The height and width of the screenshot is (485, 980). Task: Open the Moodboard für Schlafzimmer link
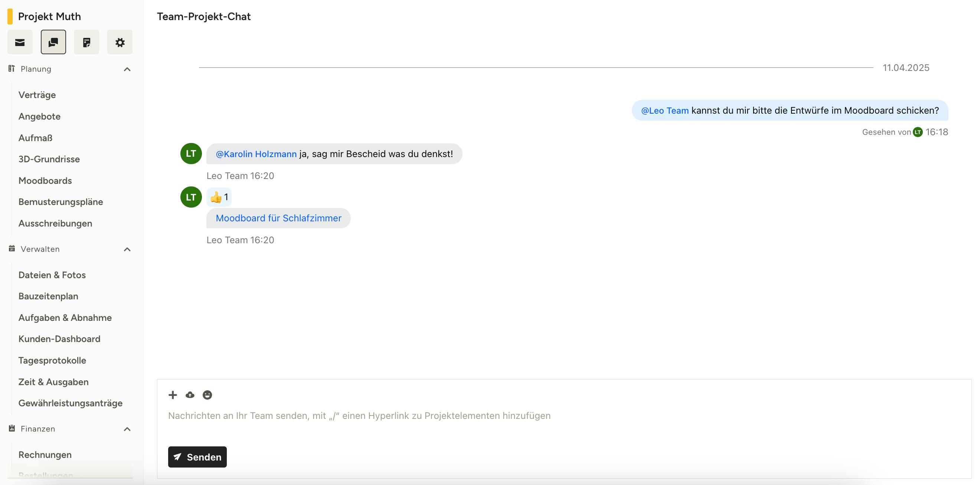click(278, 218)
